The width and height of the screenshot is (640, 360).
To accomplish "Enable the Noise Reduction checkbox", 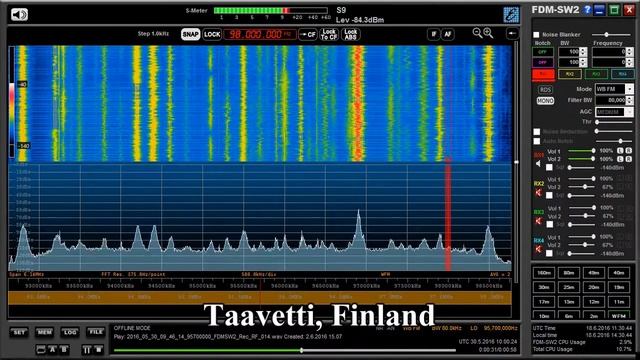I will point(537,131).
